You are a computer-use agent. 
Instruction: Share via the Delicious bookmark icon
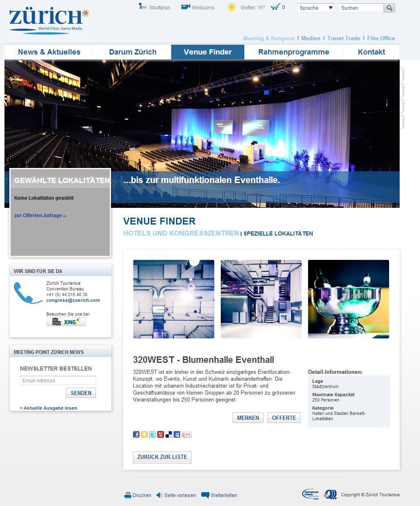point(169,434)
